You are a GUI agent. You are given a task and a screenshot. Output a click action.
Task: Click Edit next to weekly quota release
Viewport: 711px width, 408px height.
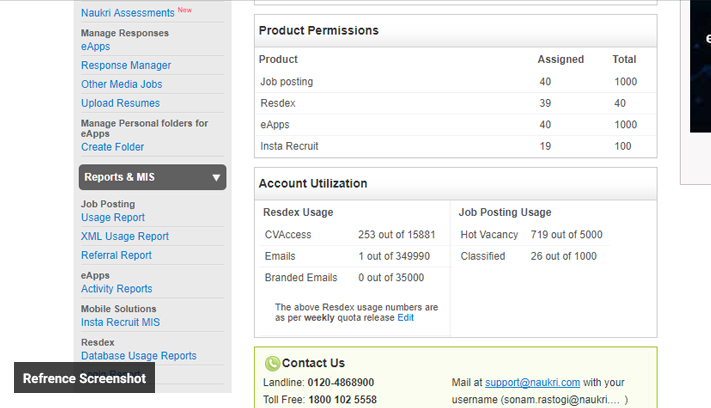(x=405, y=318)
